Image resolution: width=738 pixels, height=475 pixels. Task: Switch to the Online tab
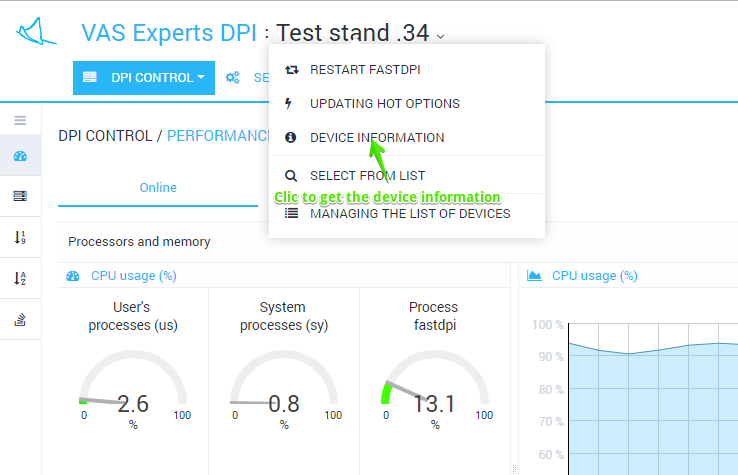coord(158,188)
